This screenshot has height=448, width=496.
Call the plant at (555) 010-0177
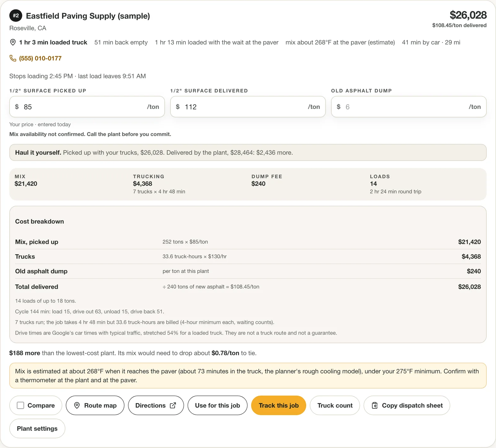[40, 58]
